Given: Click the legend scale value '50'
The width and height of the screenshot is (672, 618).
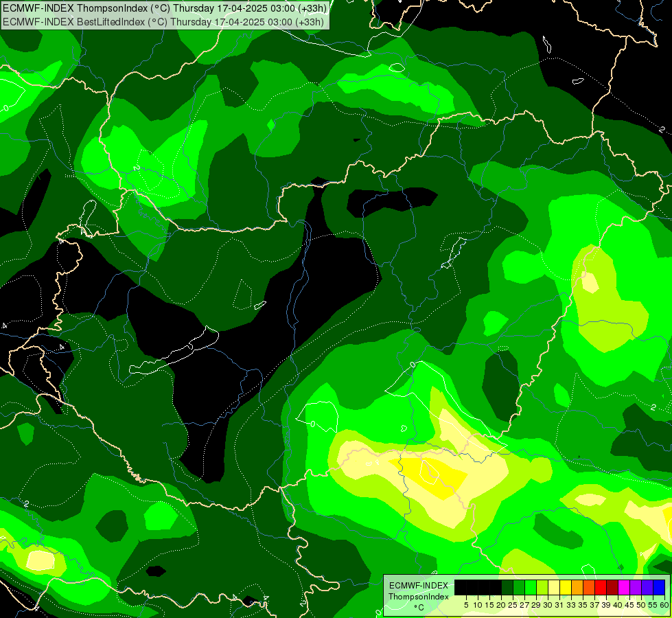Looking at the screenshot, I should click(641, 605).
